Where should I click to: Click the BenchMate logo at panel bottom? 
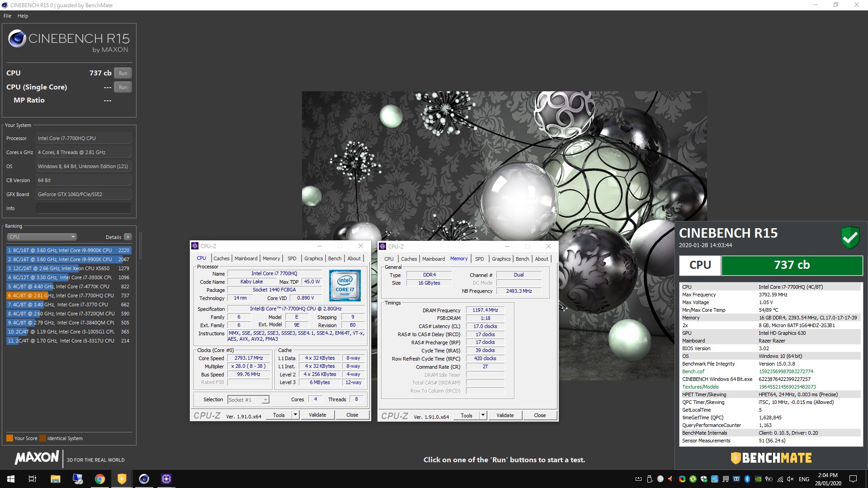coord(771,458)
